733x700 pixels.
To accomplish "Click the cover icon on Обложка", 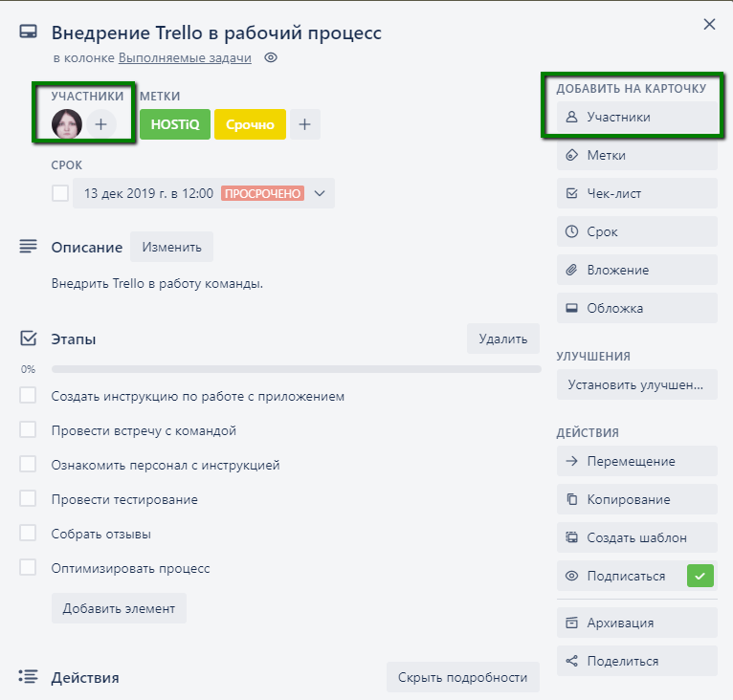I will click(x=571, y=308).
